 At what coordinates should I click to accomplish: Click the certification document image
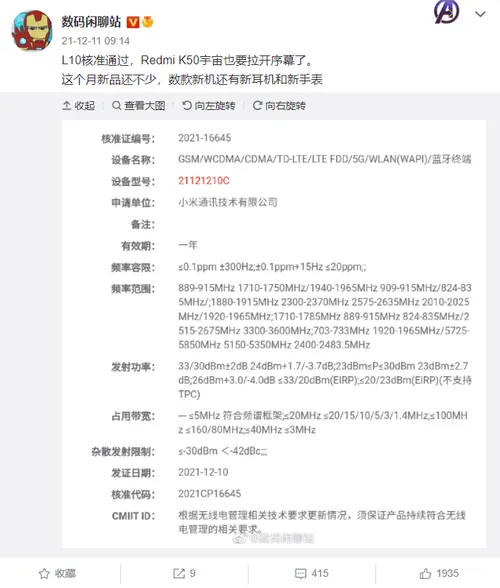(x=274, y=334)
